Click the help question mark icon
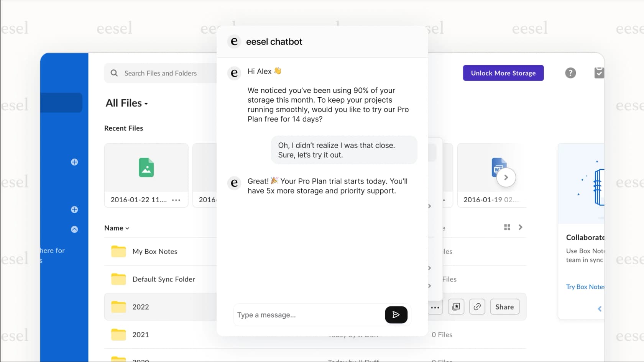The width and height of the screenshot is (644, 362). pyautogui.click(x=570, y=73)
